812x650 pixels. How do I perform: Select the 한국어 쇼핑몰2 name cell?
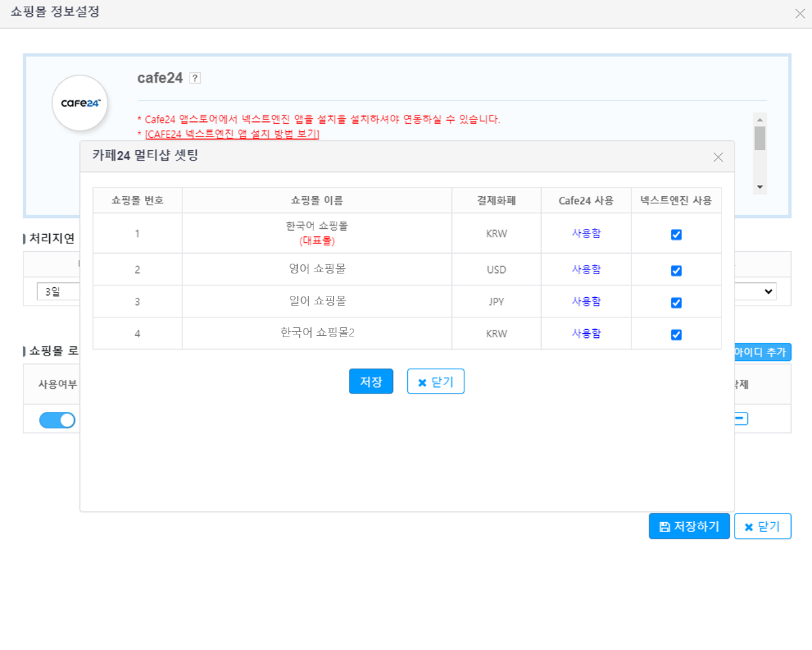coord(317,334)
